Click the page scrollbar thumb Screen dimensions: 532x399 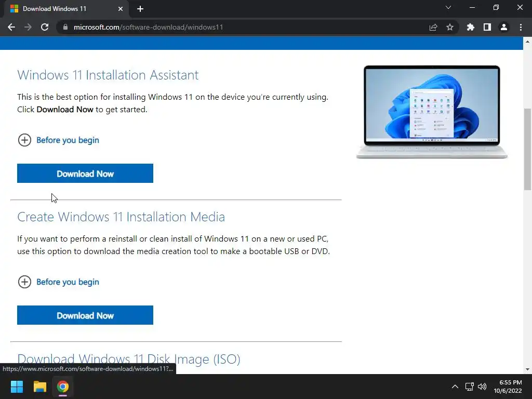pos(527,149)
